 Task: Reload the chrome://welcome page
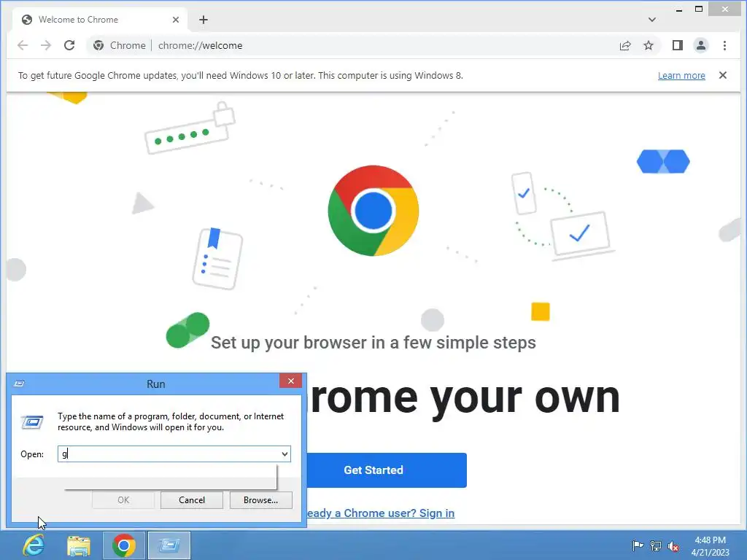click(x=69, y=45)
